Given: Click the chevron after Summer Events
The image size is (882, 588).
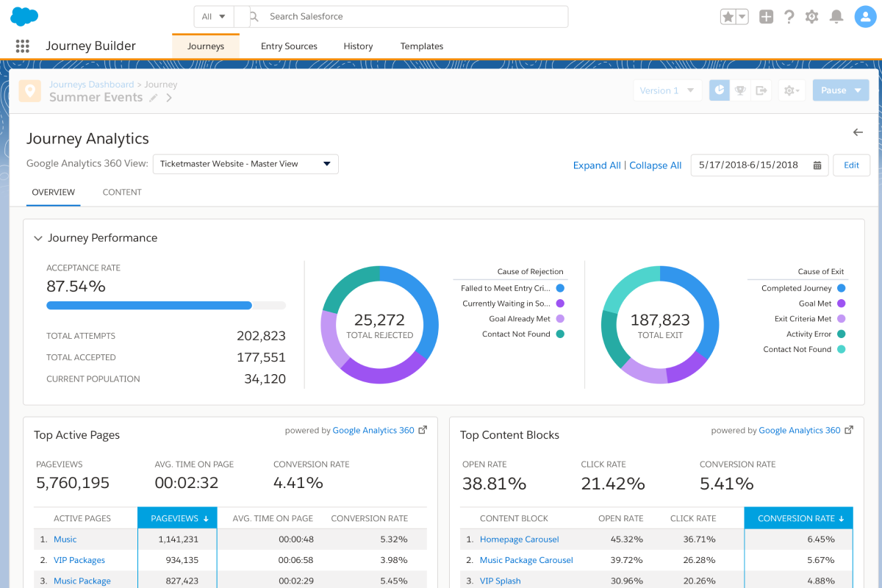Looking at the screenshot, I should tap(169, 98).
